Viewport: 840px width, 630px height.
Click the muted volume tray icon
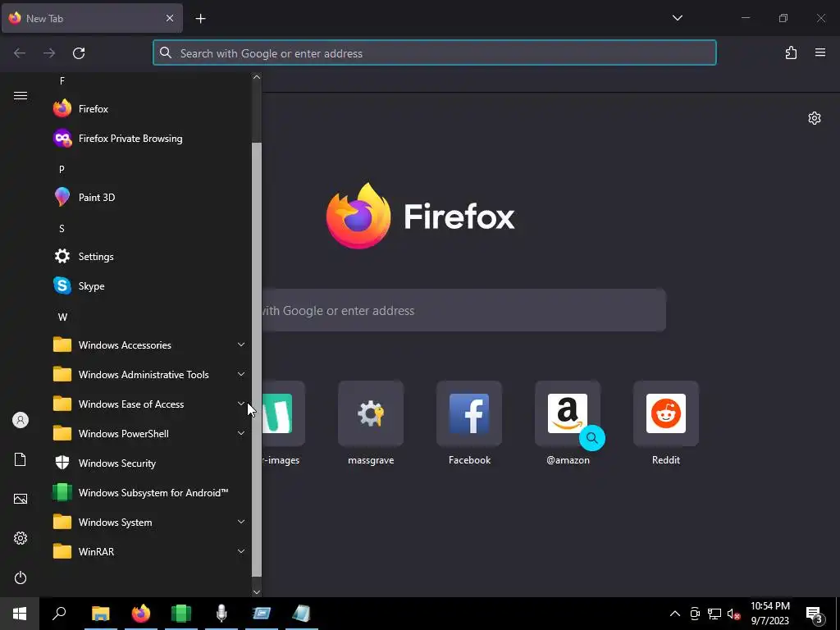(733, 614)
